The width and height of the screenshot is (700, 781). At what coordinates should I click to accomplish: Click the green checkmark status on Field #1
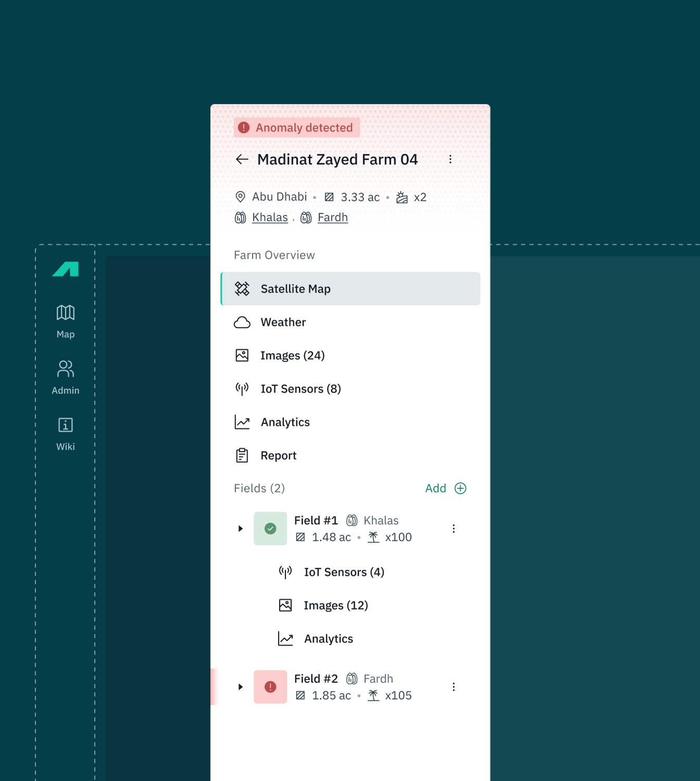(x=270, y=528)
